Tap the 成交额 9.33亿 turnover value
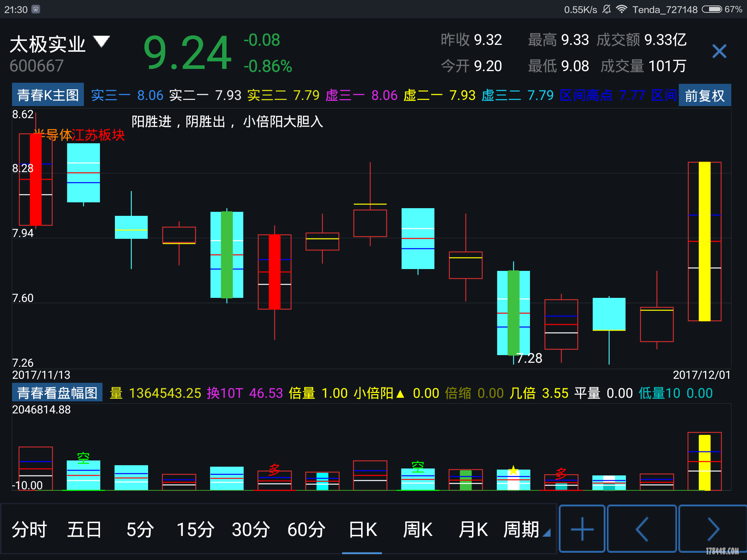The image size is (747, 560). (x=642, y=40)
